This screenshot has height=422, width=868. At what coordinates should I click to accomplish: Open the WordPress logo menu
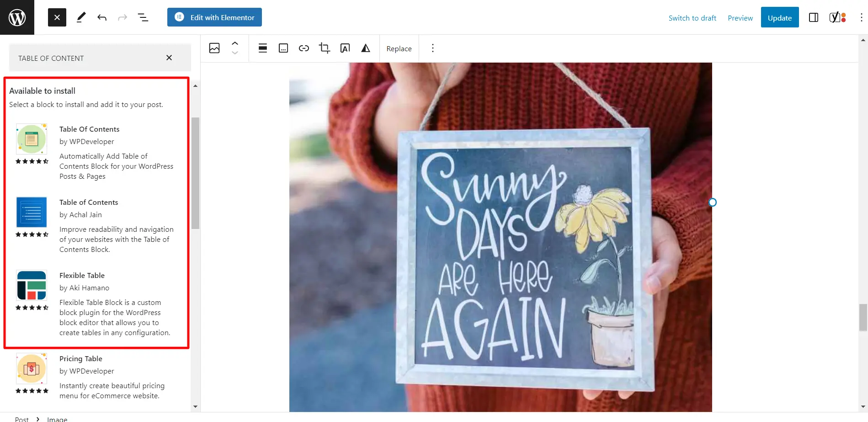point(17,17)
